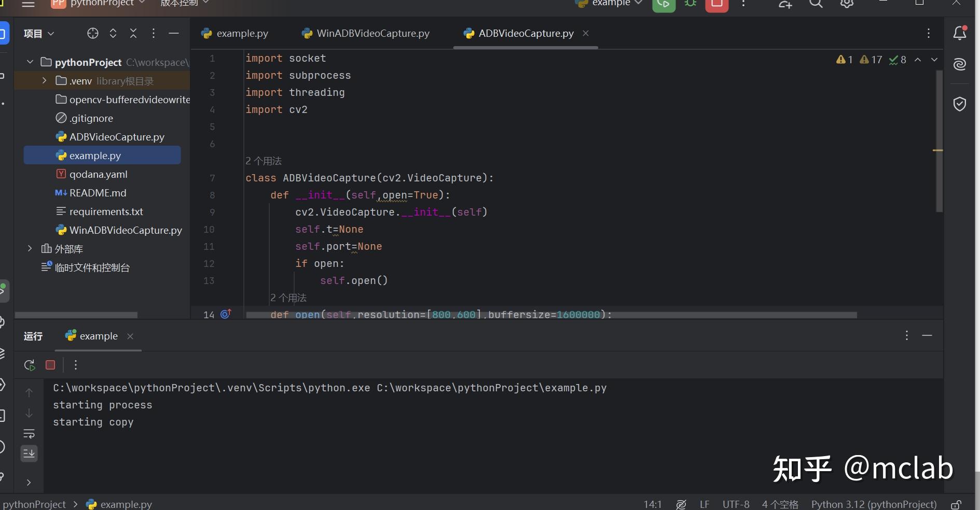
Task: Rerun the example run configuration
Action: tap(30, 365)
